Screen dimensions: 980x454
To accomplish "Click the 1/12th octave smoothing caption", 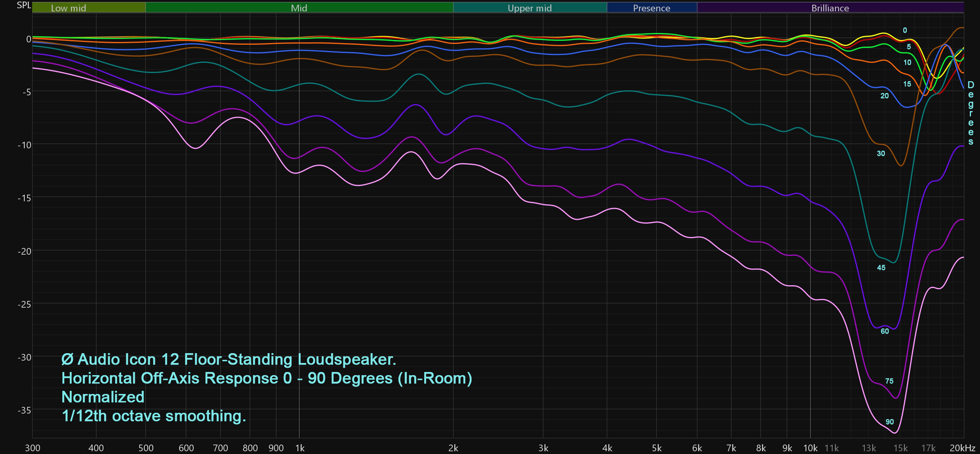I will [154, 416].
